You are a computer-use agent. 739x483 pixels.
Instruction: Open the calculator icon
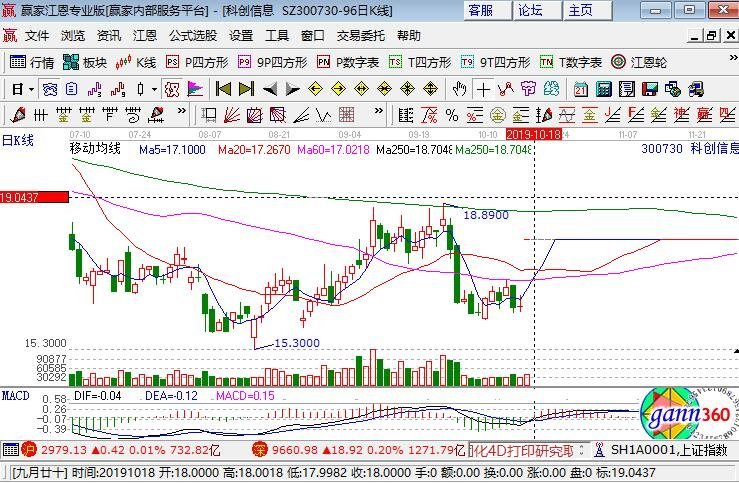604,89
